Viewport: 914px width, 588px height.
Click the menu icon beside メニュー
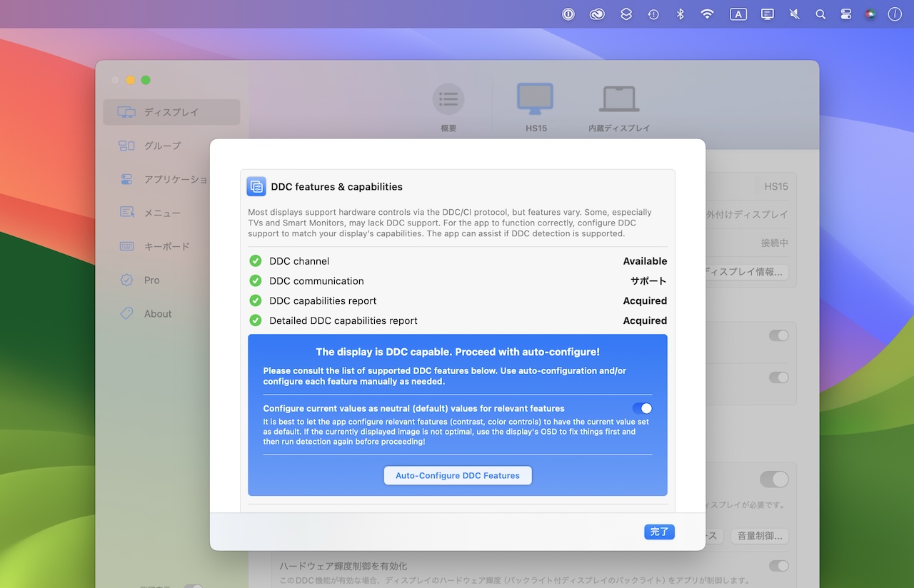126,213
